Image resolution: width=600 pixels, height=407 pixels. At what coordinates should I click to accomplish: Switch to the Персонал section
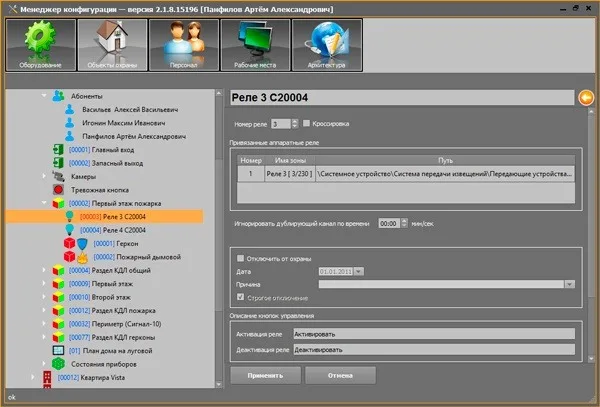183,45
